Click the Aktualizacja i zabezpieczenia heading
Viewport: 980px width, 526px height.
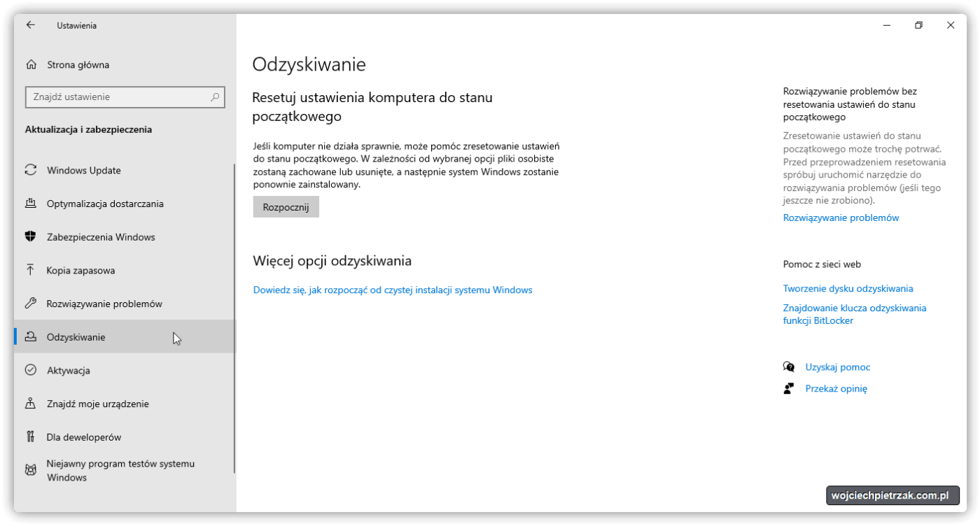pos(88,129)
